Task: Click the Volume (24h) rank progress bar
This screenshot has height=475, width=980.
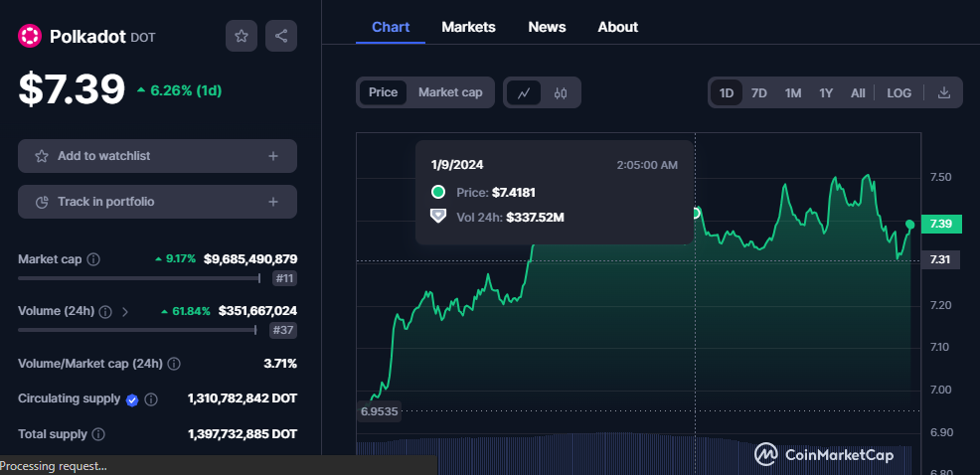Action: tap(137, 330)
